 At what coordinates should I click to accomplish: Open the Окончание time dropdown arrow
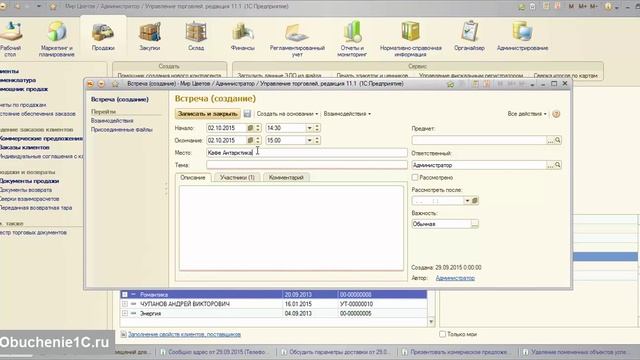point(309,140)
